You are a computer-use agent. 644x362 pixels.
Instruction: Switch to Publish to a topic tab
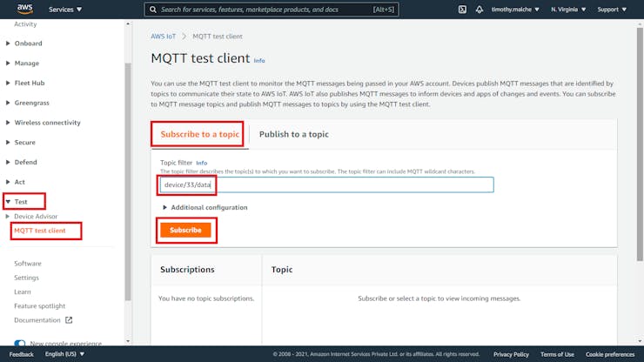coord(293,134)
